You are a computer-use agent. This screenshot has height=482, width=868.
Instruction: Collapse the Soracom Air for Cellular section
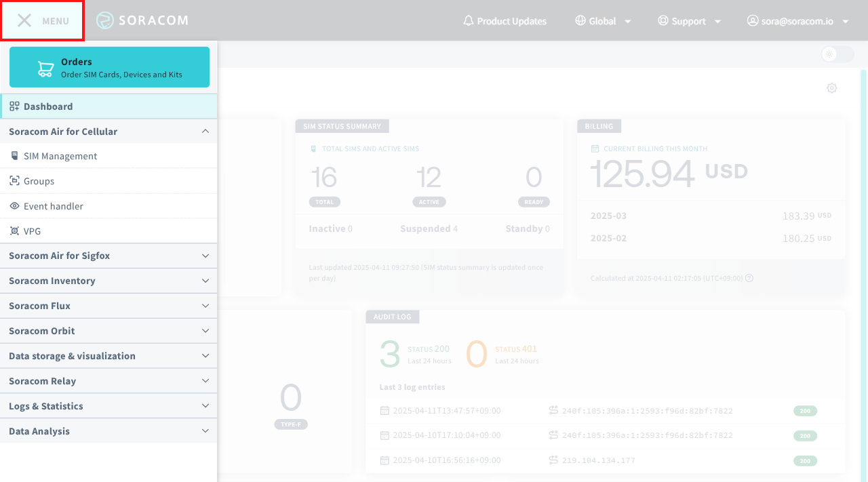[x=205, y=132]
